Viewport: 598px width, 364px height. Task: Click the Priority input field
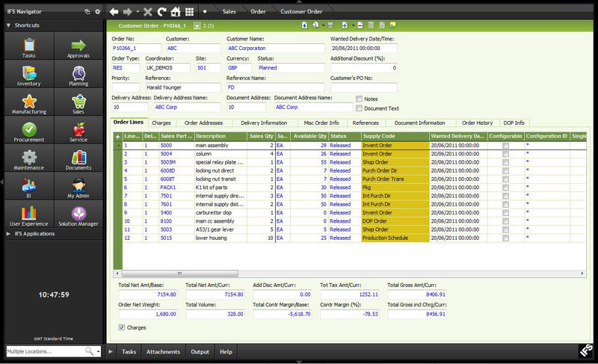coord(126,87)
